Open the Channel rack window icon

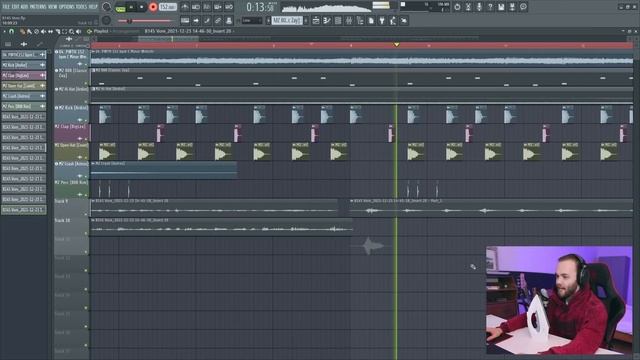click(338, 20)
